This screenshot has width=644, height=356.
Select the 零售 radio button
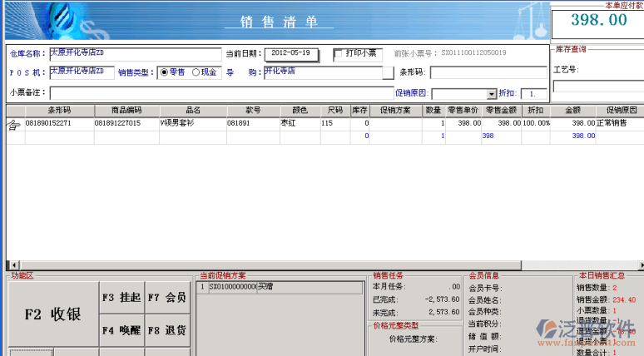[x=163, y=72]
